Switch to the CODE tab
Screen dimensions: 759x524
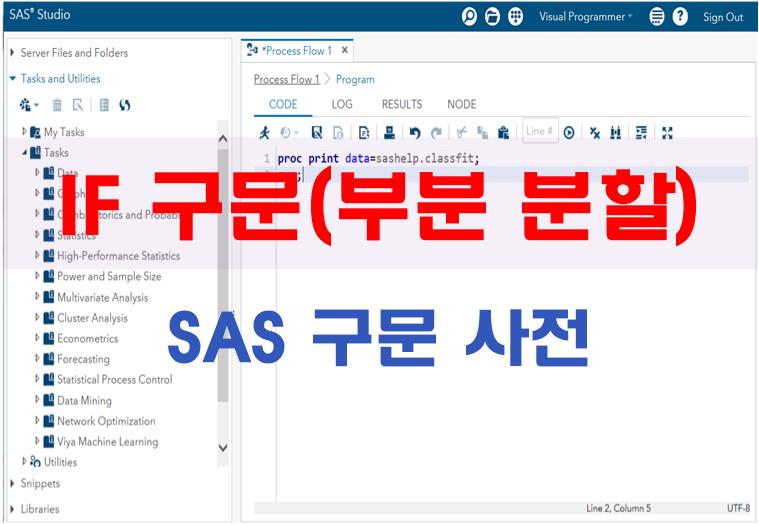pyautogui.click(x=283, y=104)
